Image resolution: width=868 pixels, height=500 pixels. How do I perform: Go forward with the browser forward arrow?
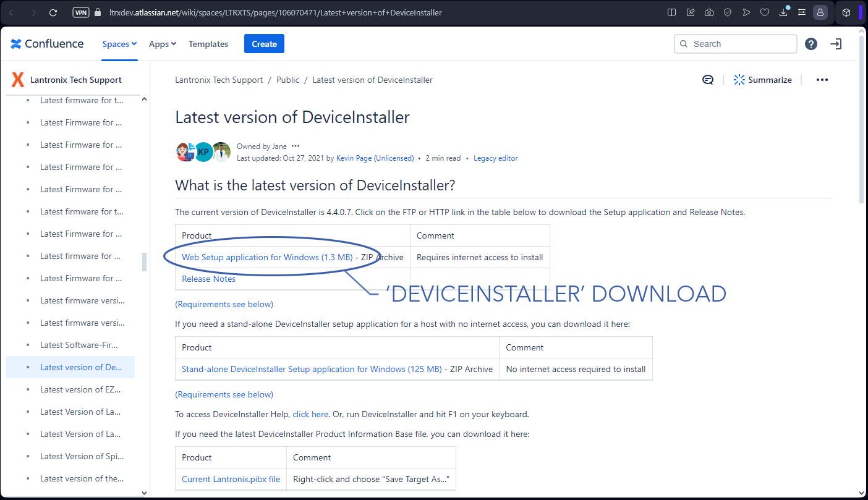(33, 12)
